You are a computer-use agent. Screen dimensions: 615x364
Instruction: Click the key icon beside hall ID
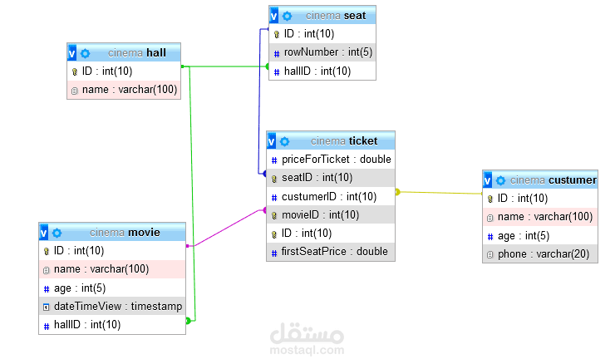point(75,71)
